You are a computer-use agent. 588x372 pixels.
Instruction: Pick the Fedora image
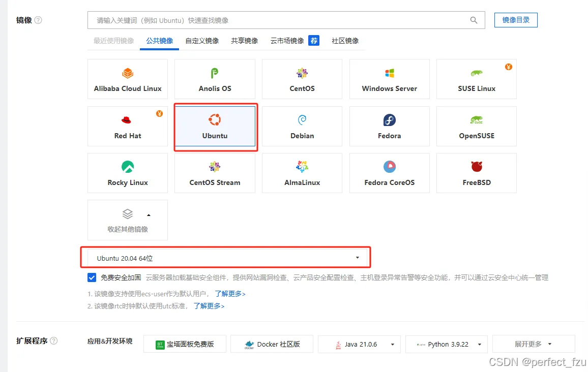(389, 126)
